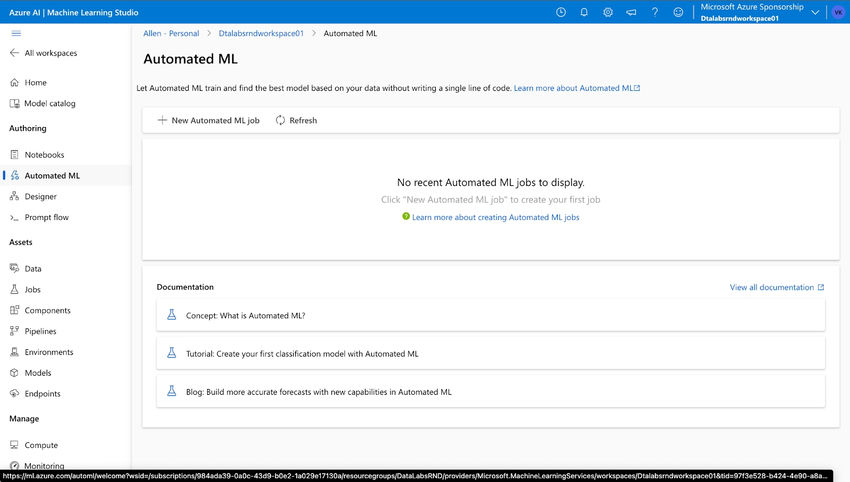Click the Home house icon
The width and height of the screenshot is (850, 482).
(x=14, y=82)
